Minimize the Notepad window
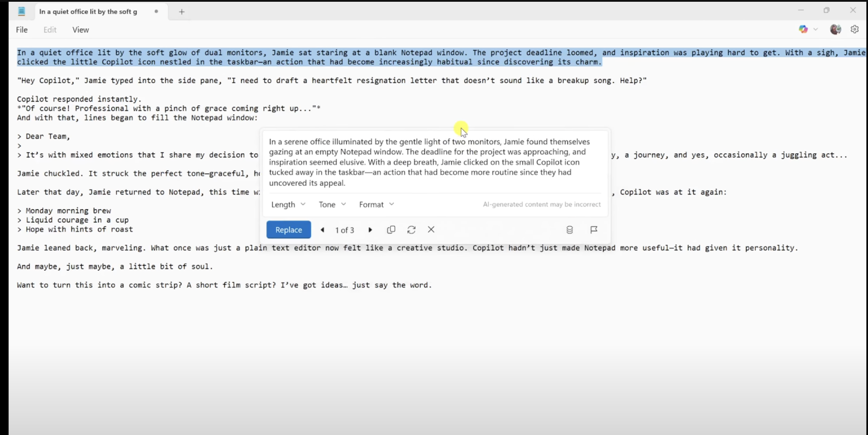Image resolution: width=868 pixels, height=435 pixels. 801,10
